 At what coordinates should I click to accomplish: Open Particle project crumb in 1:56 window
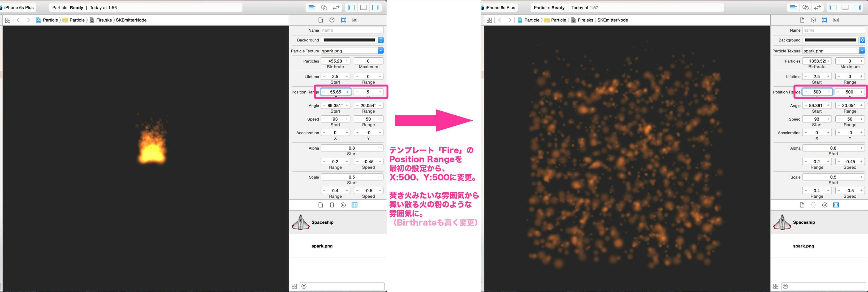pos(47,20)
